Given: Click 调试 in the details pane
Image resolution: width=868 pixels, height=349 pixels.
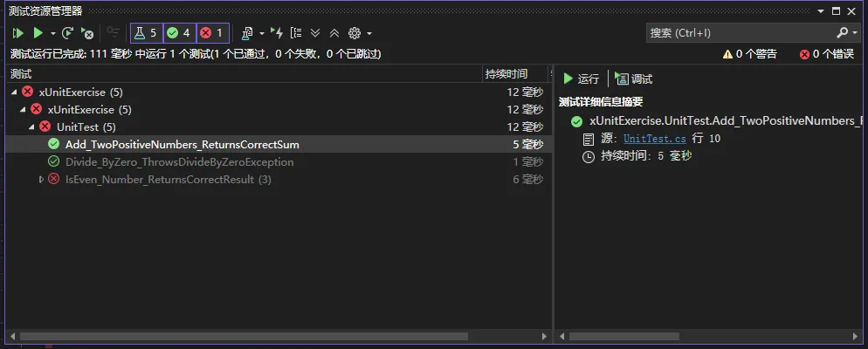Looking at the screenshot, I should [633, 79].
